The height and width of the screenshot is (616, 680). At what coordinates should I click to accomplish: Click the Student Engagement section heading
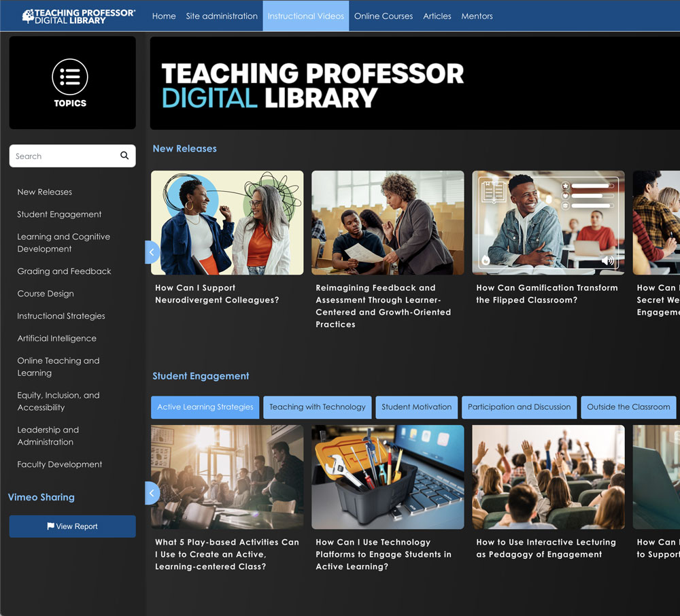[201, 376]
